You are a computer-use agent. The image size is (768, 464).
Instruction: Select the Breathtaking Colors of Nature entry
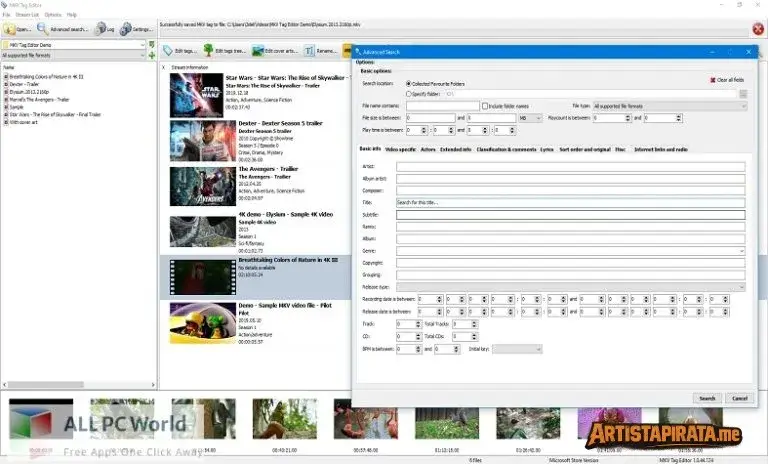coord(255,277)
